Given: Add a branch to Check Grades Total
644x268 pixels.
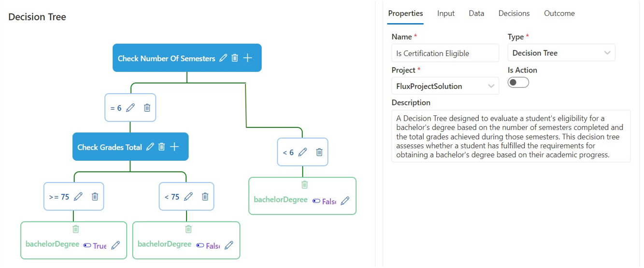Looking at the screenshot, I should tap(174, 147).
